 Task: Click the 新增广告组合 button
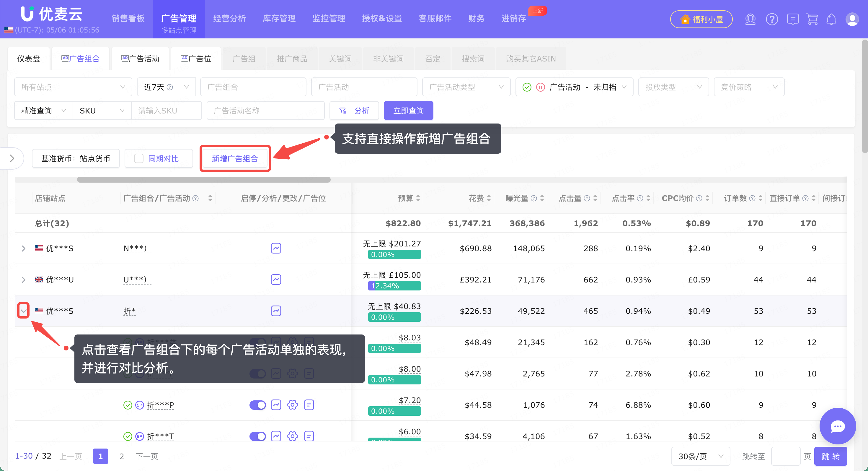coord(235,158)
